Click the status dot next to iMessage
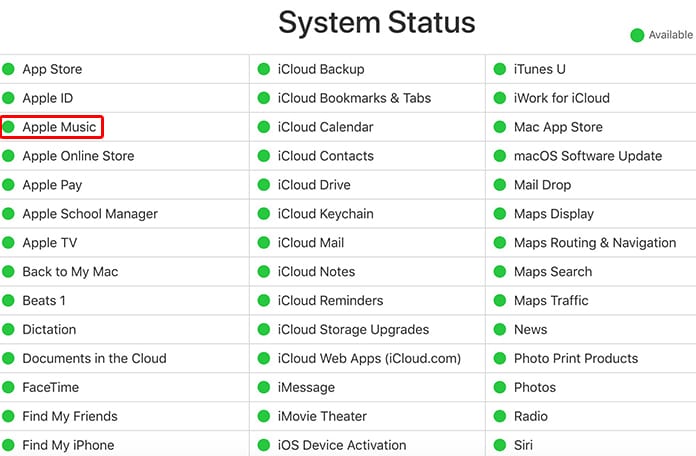The height and width of the screenshot is (456, 696). click(264, 387)
